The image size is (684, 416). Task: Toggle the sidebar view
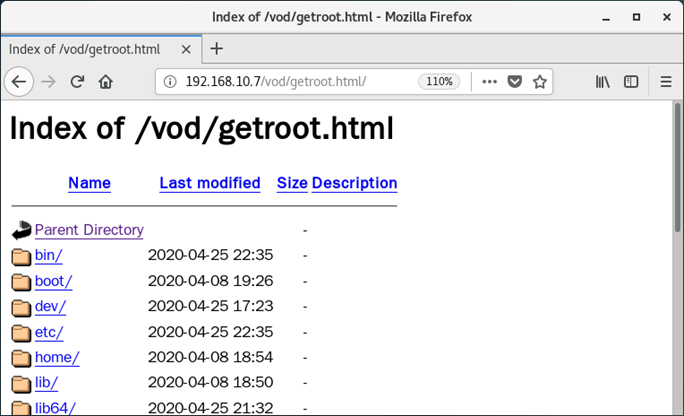631,82
